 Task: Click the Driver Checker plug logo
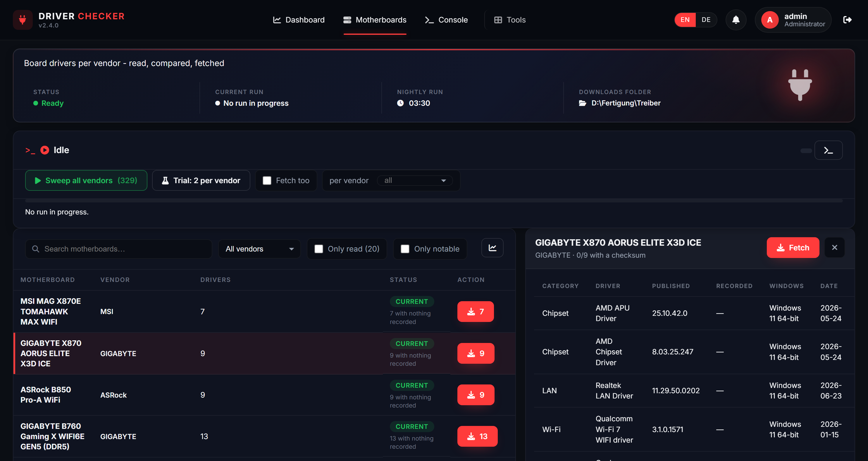click(x=23, y=20)
